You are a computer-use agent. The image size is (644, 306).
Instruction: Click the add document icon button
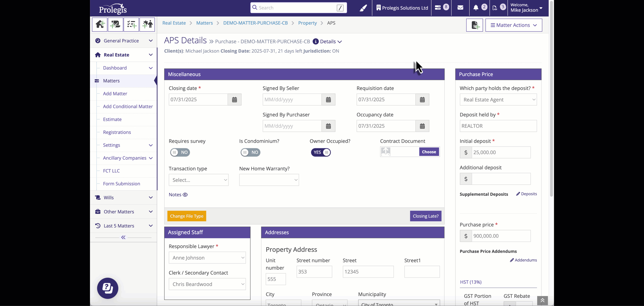click(474, 25)
